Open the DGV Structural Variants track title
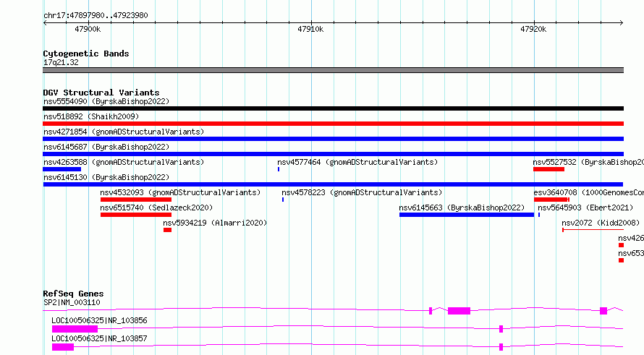 101,93
